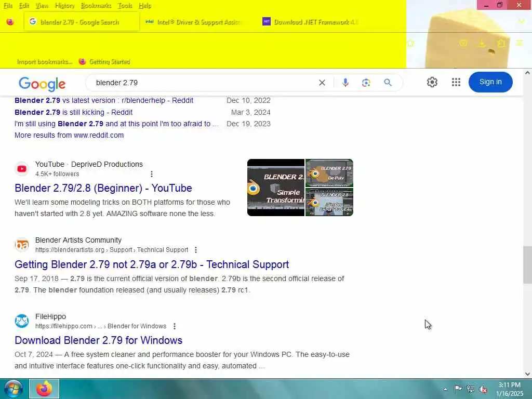Open Google Lens image search icon

[366, 83]
